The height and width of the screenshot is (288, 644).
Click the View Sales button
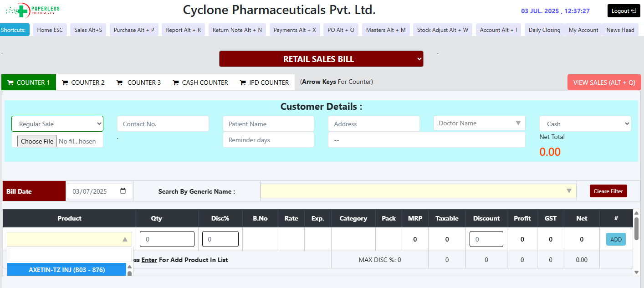(604, 82)
